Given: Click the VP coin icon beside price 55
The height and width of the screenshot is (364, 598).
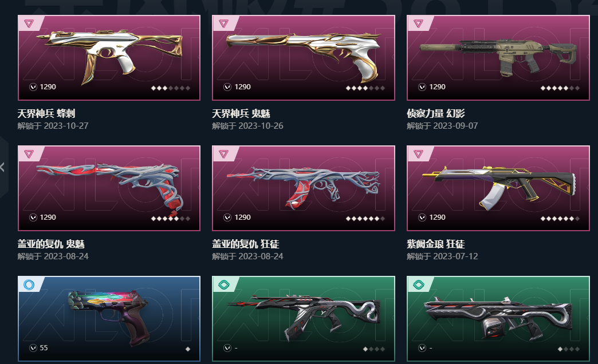Looking at the screenshot, I should click(x=33, y=347).
